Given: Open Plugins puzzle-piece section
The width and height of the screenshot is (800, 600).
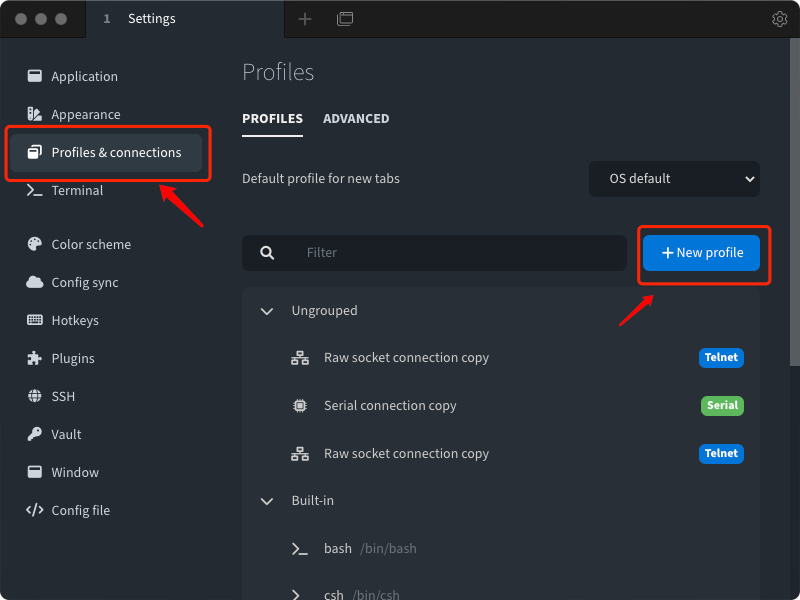Looking at the screenshot, I should (72, 358).
